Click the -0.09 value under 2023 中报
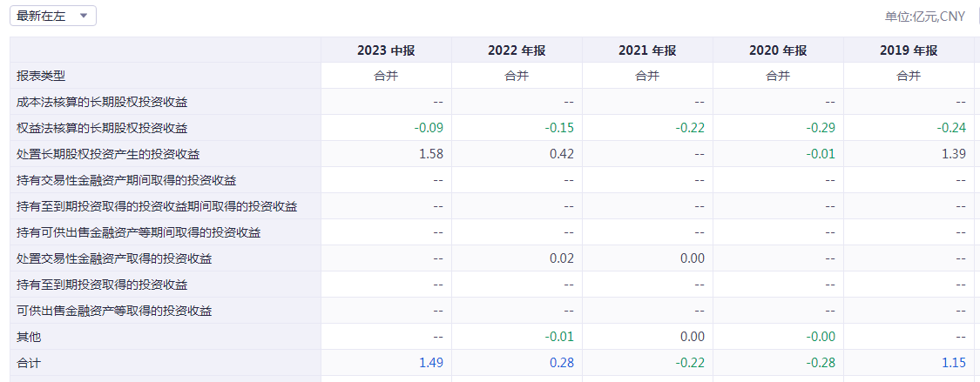 point(429,128)
